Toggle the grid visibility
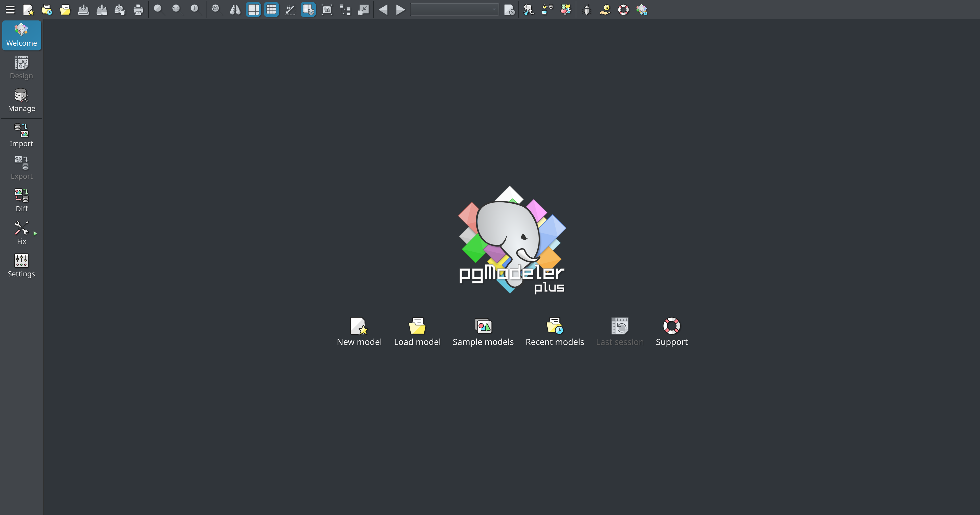The height and width of the screenshot is (515, 980). click(x=253, y=9)
